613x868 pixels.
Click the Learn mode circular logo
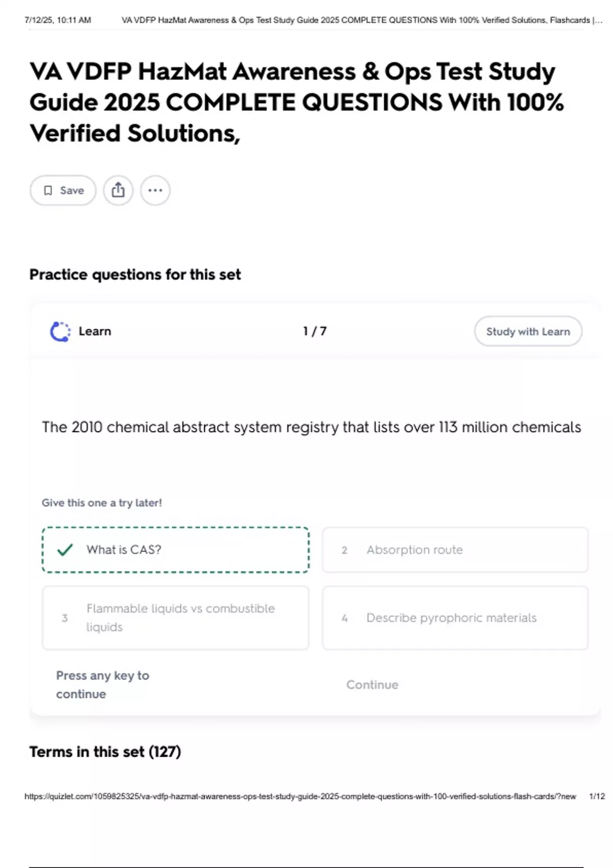60,331
